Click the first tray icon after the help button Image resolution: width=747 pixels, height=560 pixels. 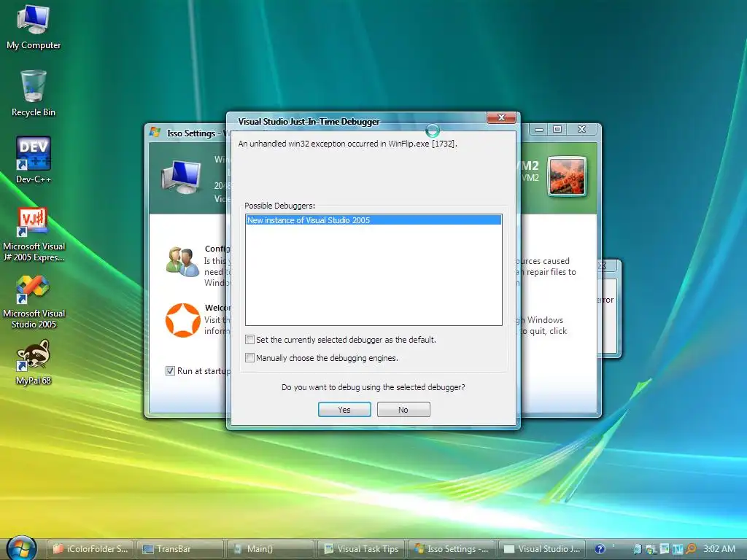tap(638, 549)
